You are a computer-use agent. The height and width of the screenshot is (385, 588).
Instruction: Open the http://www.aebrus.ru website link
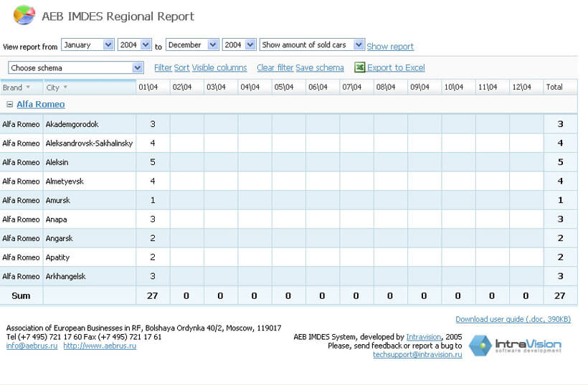pos(100,346)
